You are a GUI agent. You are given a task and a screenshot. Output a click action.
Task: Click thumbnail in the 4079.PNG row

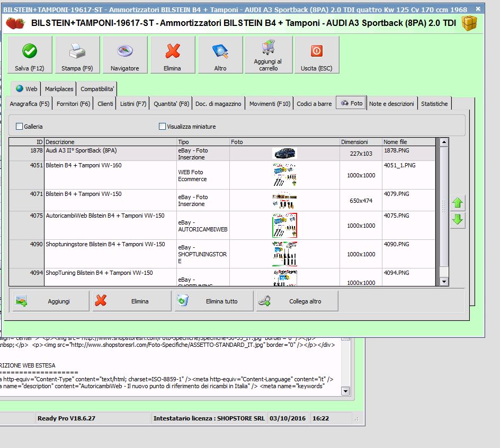pos(285,200)
